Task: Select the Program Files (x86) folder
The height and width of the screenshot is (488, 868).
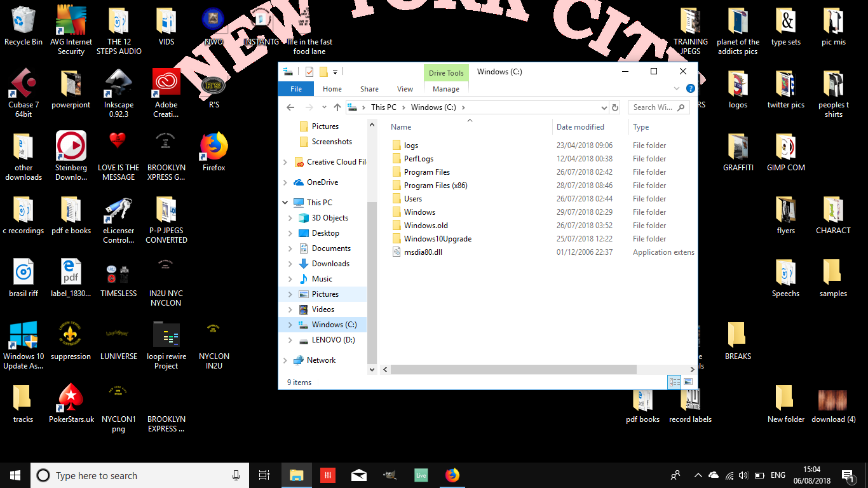Action: point(435,186)
